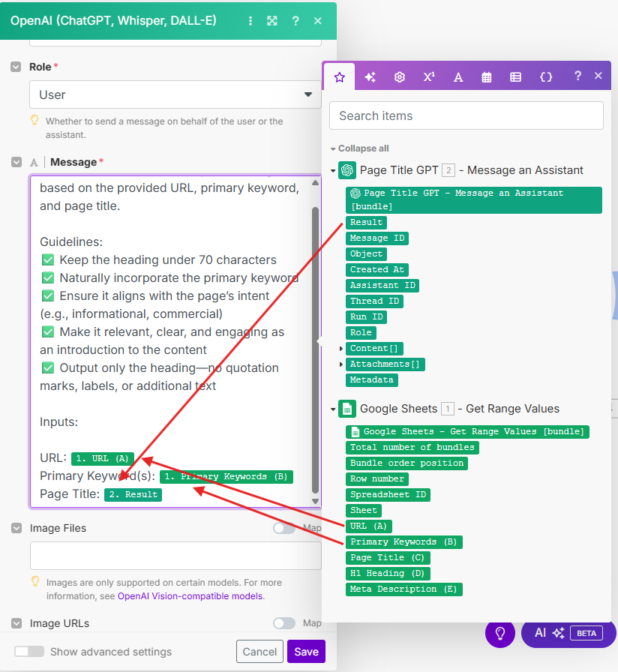Click the Image Files input field

pyautogui.click(x=175, y=556)
